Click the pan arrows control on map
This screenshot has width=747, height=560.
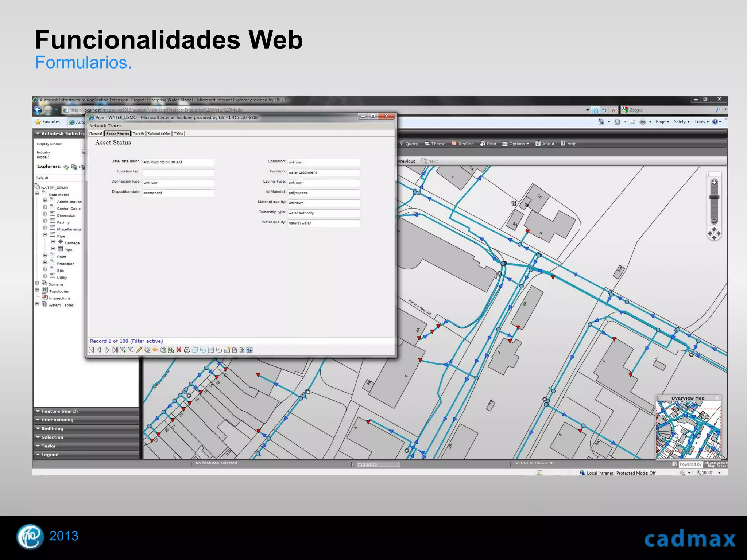[714, 233]
